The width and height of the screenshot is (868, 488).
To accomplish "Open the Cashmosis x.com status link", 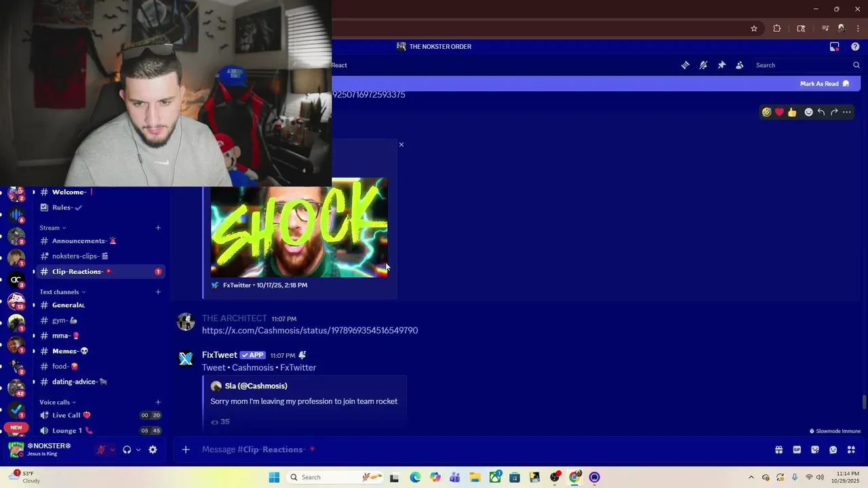I will [310, 330].
